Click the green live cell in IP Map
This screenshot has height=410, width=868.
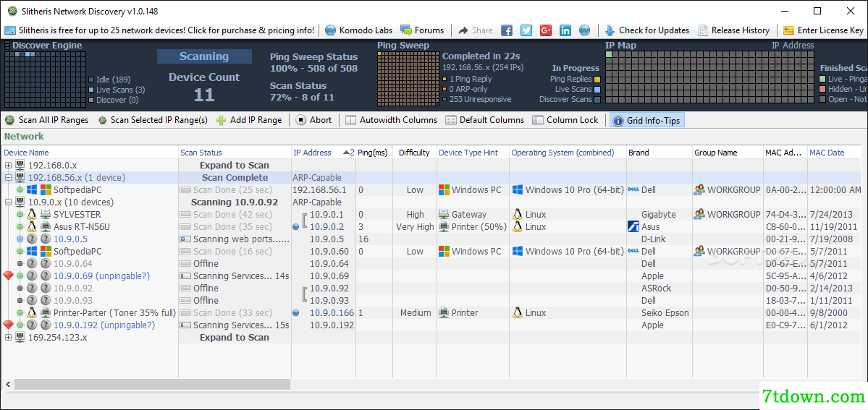click(609, 54)
